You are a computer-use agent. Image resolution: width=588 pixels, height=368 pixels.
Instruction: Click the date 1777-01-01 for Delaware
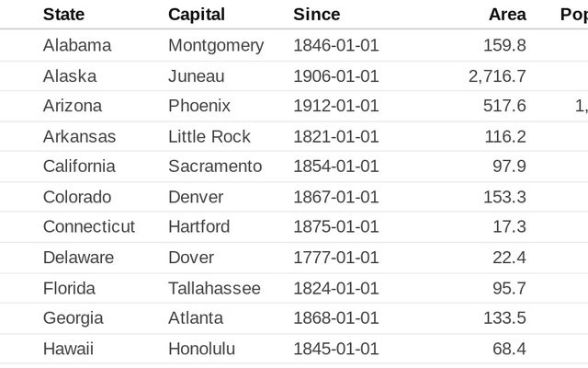click(x=335, y=257)
